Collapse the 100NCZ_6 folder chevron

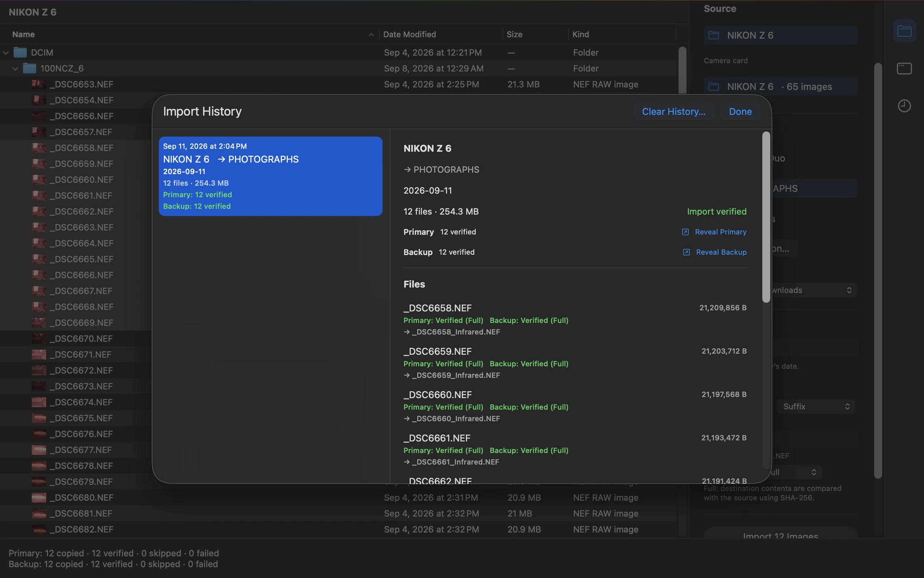tap(15, 68)
